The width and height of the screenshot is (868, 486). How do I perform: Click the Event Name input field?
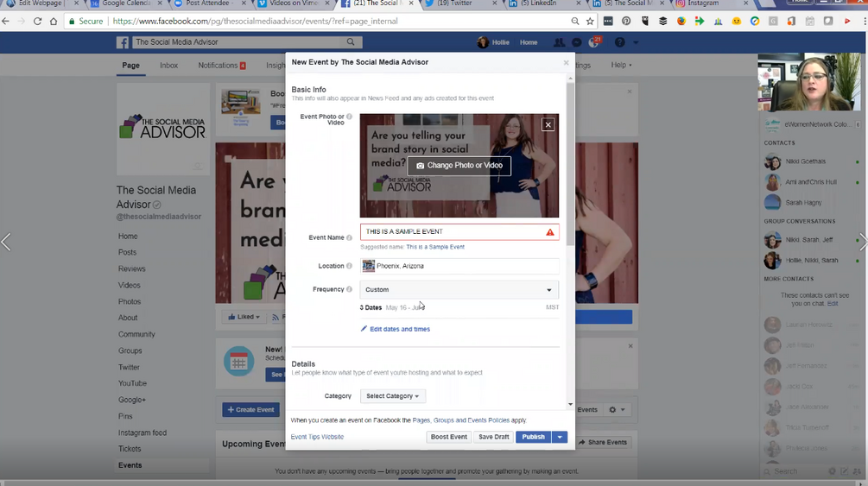point(459,232)
